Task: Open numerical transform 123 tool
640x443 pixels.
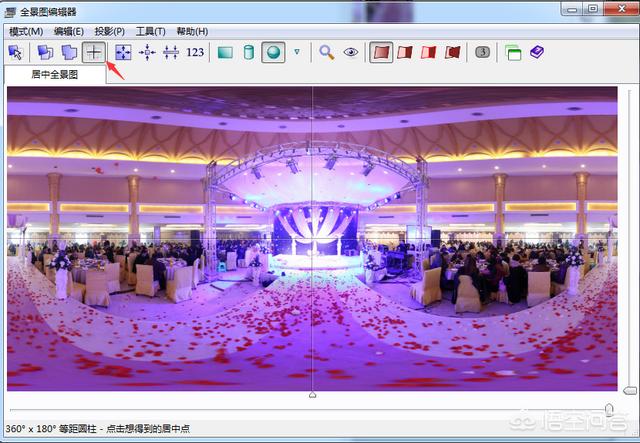Action: click(x=195, y=52)
